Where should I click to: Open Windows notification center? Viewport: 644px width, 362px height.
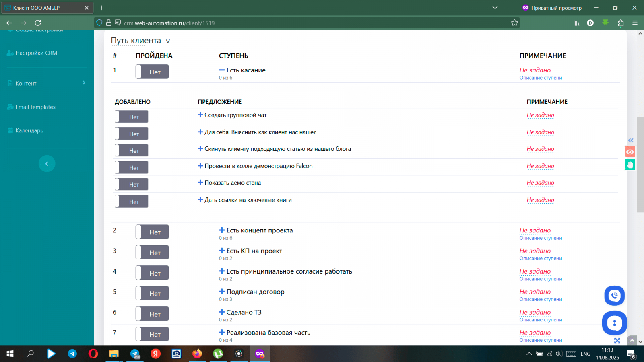tap(631, 354)
